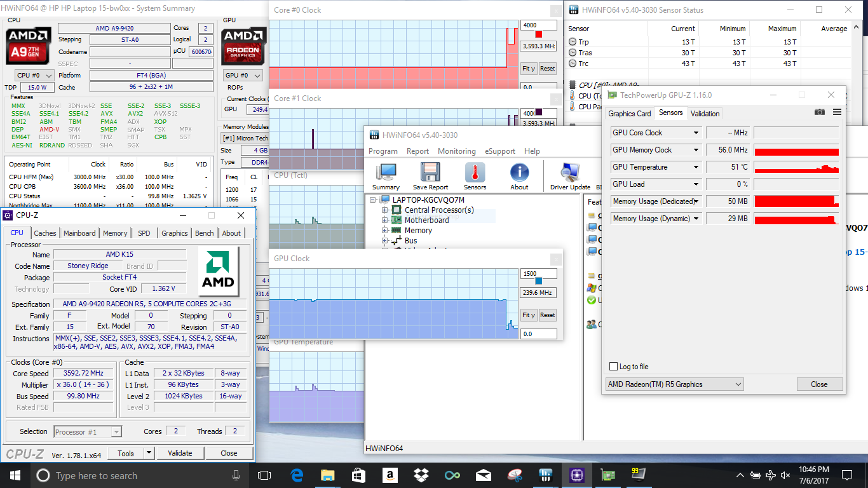This screenshot has height=488, width=868.
Task: Launch Microsoft Edge from the taskbar
Action: tap(297, 475)
